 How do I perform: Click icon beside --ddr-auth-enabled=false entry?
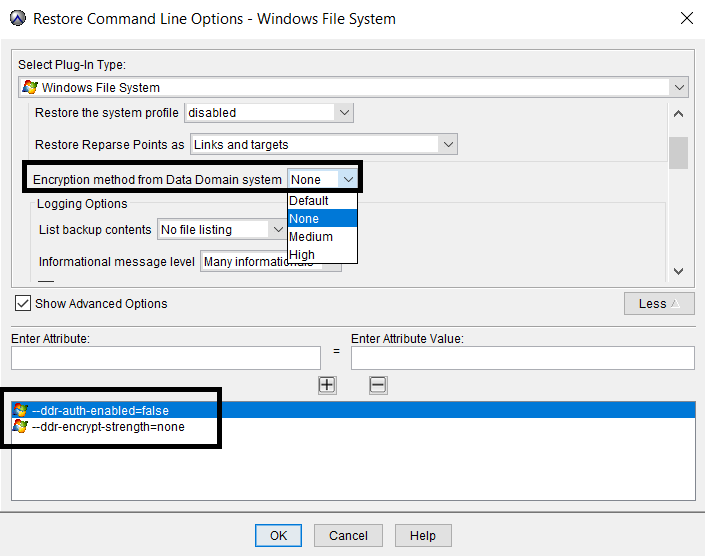coord(20,410)
